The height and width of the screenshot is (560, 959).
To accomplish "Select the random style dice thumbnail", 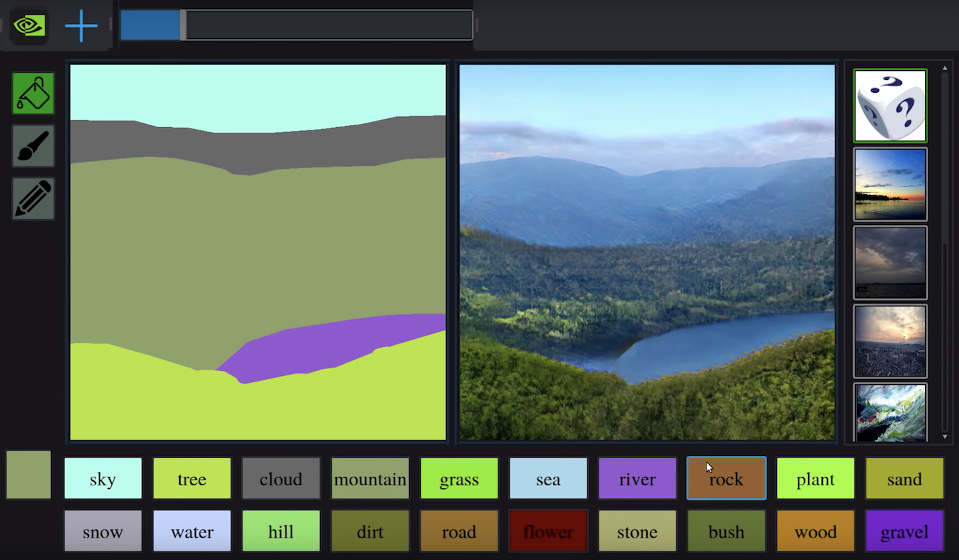I will click(x=889, y=105).
